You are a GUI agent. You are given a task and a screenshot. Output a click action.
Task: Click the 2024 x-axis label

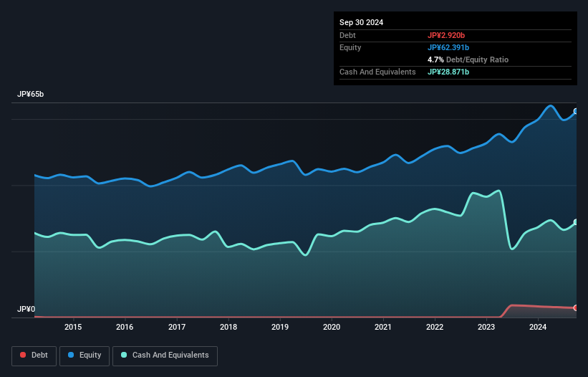[x=538, y=327]
